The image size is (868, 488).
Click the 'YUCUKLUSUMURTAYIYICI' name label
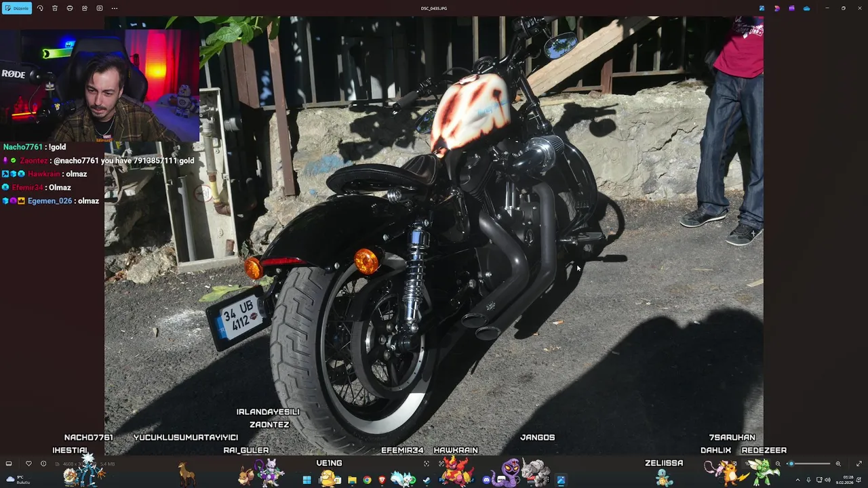pos(186,438)
